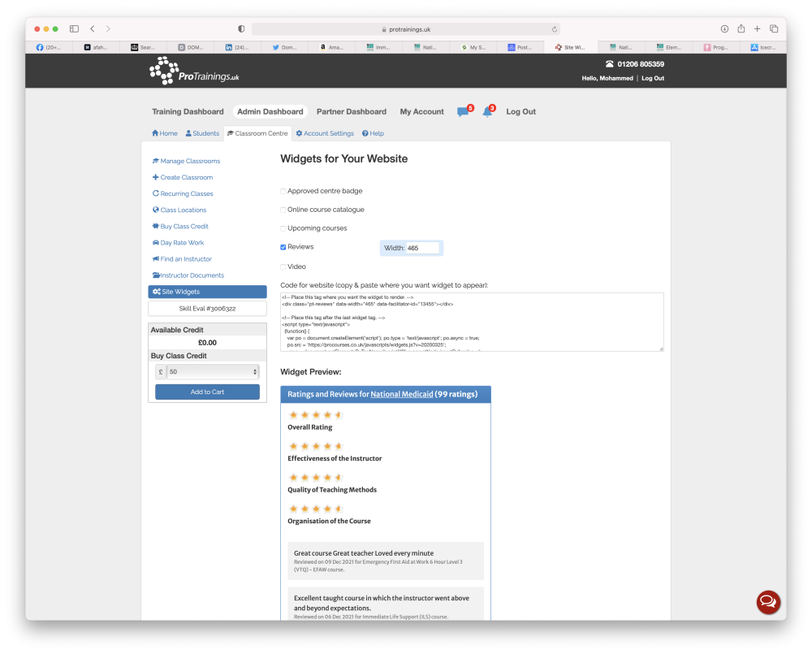
Task: Open the messages chat bubble icon
Action: coord(463,112)
